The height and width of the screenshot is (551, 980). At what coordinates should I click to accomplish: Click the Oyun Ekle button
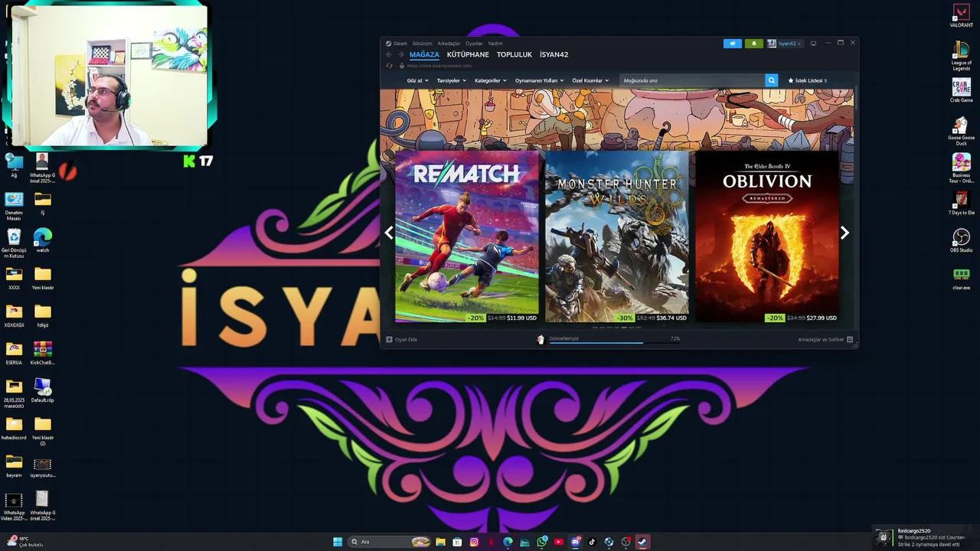pos(401,339)
